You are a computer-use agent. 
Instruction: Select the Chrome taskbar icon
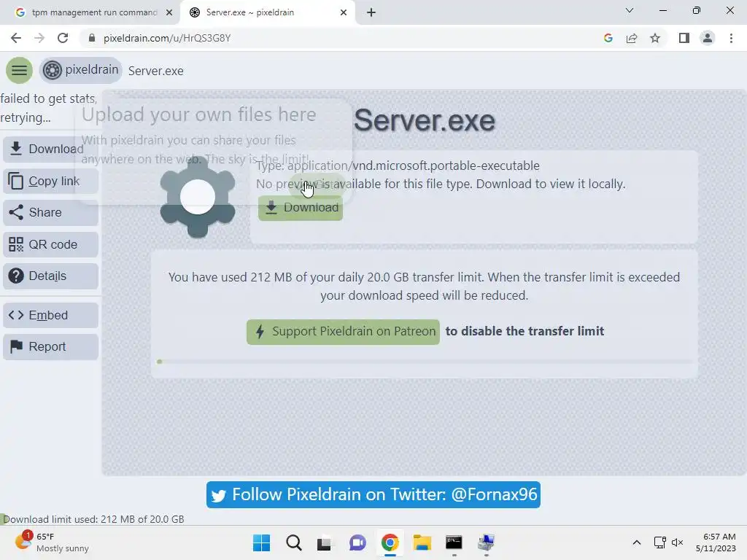(390, 542)
